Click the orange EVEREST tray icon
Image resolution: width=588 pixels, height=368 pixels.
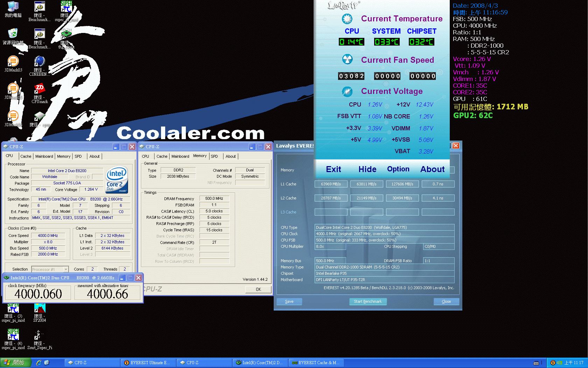[x=553, y=363]
